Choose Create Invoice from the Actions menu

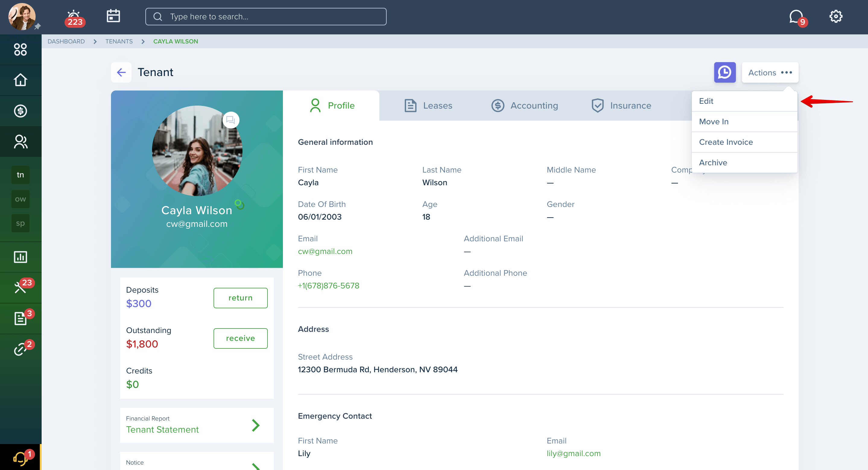(x=744, y=142)
